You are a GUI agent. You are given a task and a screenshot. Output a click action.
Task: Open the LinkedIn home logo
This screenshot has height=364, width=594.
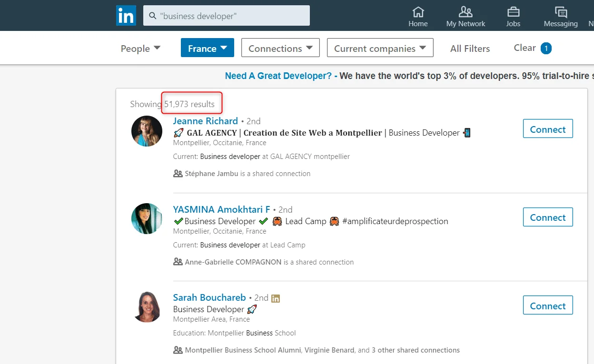click(126, 16)
